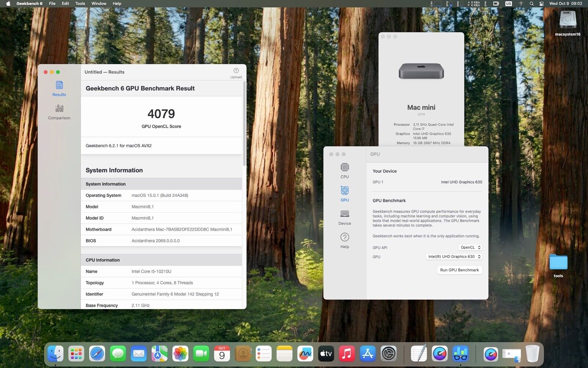Viewport: 588px width, 368px height.
Task: Open Launchpad from the Dock
Action: [76, 354]
